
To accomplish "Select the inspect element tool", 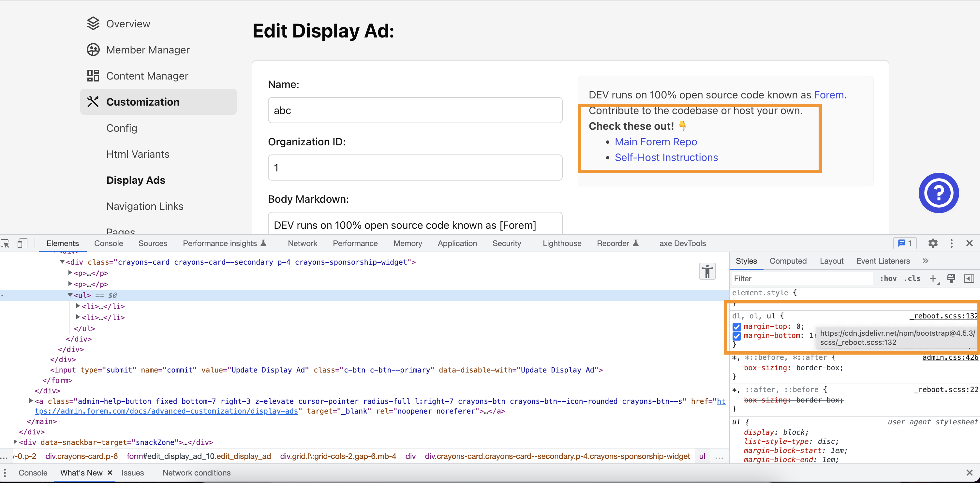I will (5, 243).
